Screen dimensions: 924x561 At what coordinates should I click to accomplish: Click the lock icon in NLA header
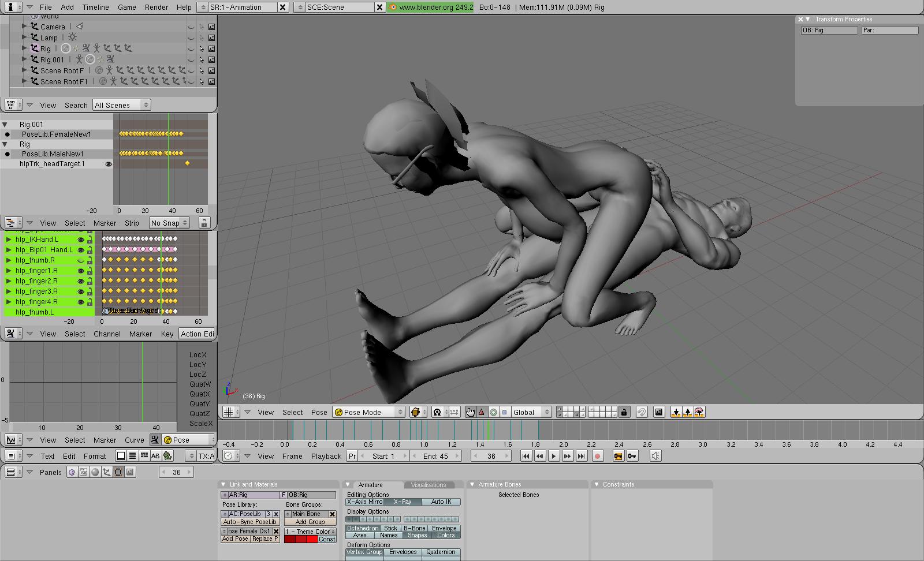coord(203,223)
